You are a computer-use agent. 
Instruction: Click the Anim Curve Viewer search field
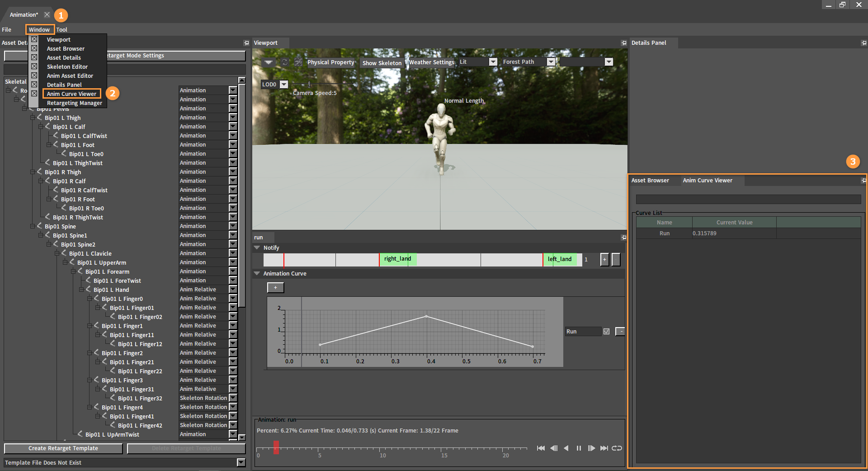[748, 199]
